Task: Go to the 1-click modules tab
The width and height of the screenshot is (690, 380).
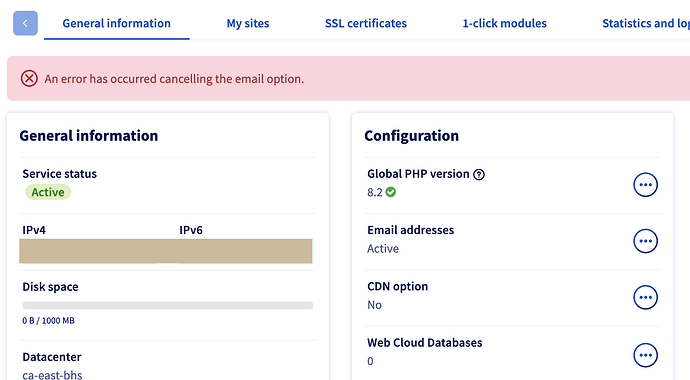Action: [504, 23]
